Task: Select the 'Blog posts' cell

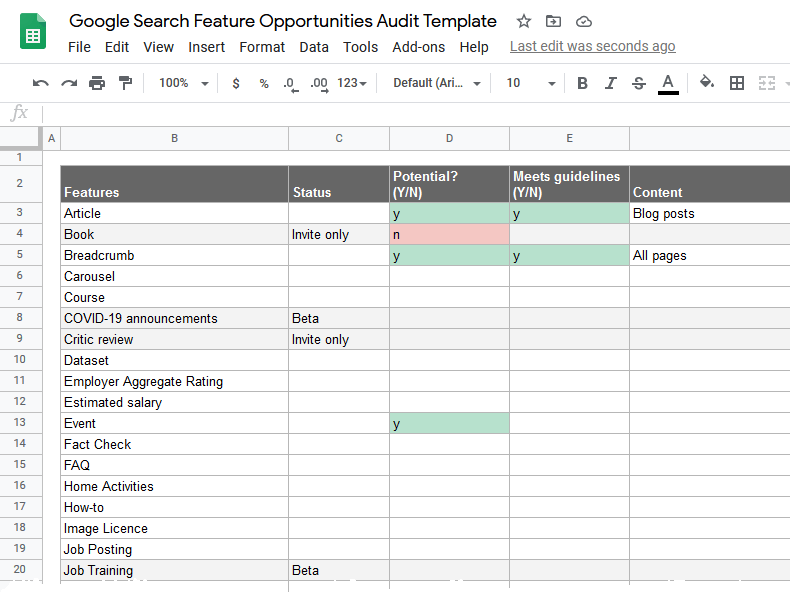Action: coord(709,213)
